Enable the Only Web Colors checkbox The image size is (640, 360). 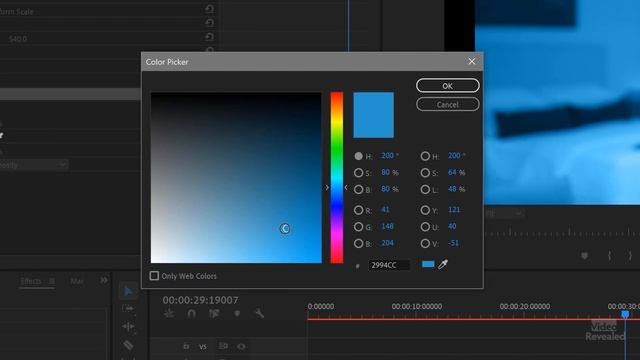click(x=154, y=276)
